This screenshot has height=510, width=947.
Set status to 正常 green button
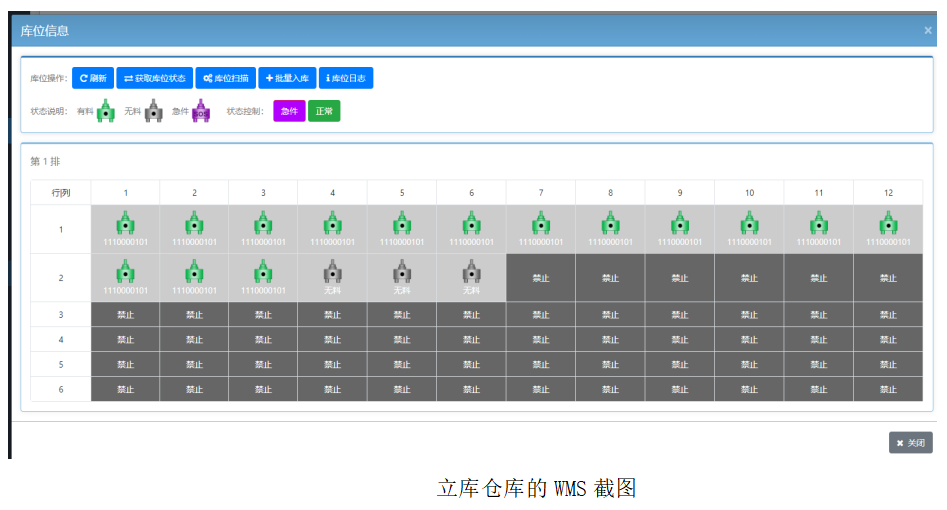pyautogui.click(x=324, y=111)
